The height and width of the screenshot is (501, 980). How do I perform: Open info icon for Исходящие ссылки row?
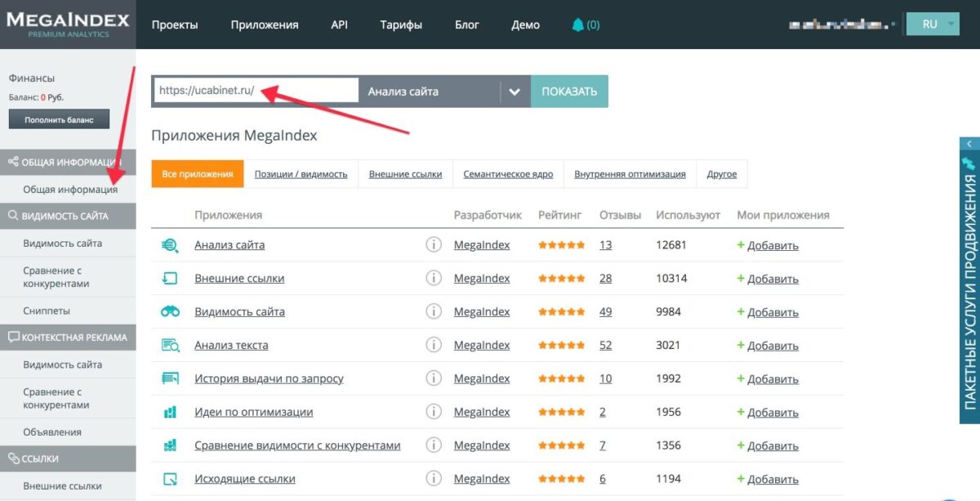[434, 479]
